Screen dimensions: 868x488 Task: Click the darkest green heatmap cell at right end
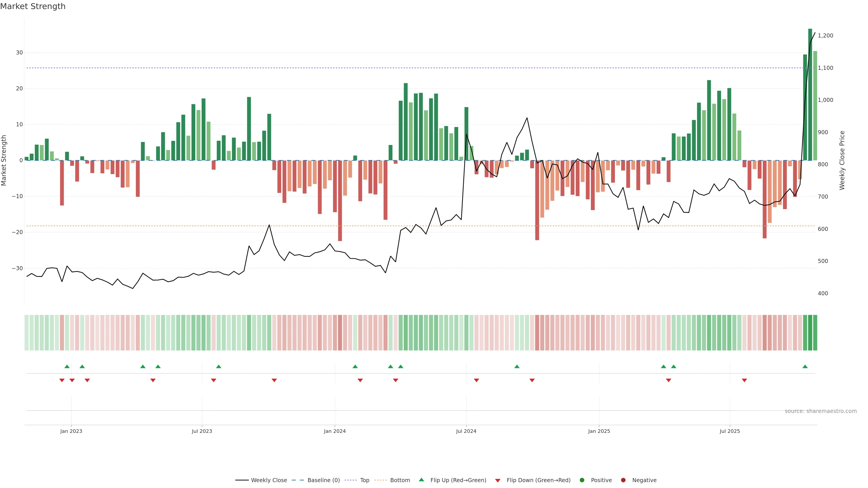tap(810, 333)
